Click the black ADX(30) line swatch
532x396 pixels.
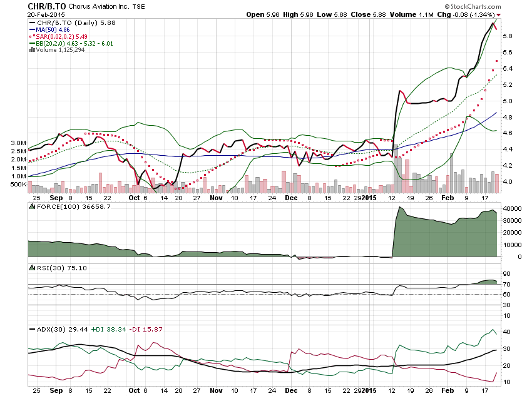pyautogui.click(x=33, y=329)
